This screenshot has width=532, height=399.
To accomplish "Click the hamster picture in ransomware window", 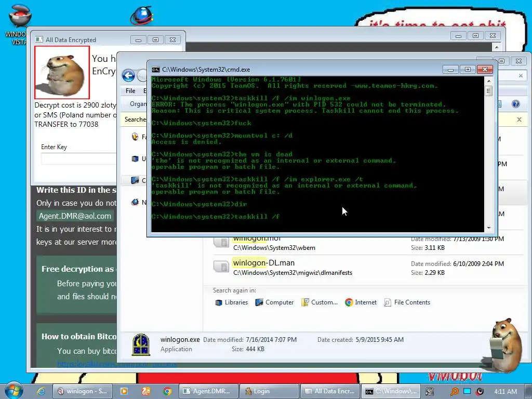I will [x=62, y=73].
